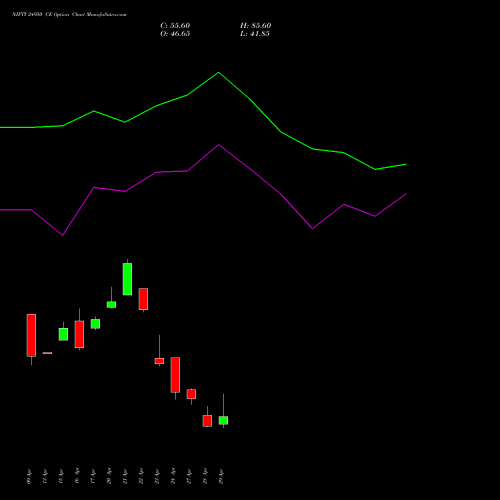The image size is (500, 500).
Task: Select the close value C: 55.60
Action: (175, 26)
